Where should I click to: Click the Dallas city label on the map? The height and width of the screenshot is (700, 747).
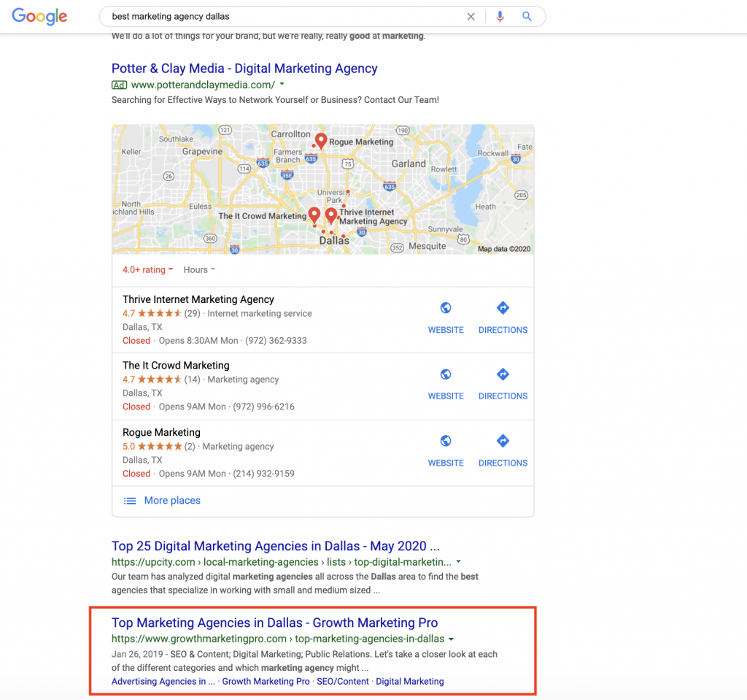coord(334,241)
